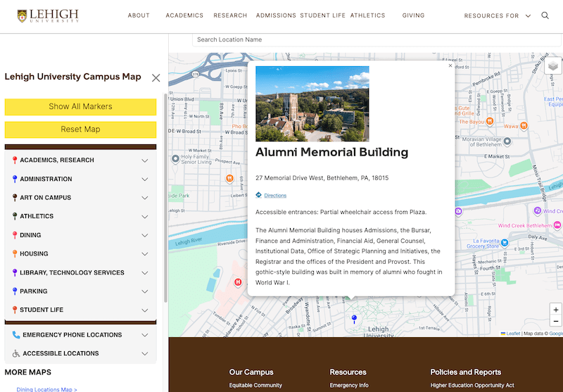Screen dimensions: 563x392
Task: Click the Wawa restaurant marker
Action: tap(524, 126)
